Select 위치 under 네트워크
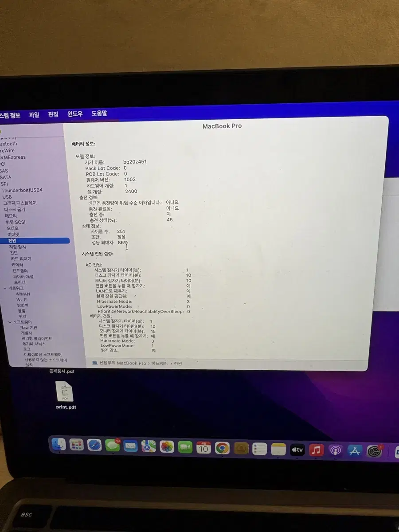The image size is (399, 532). coord(23,317)
